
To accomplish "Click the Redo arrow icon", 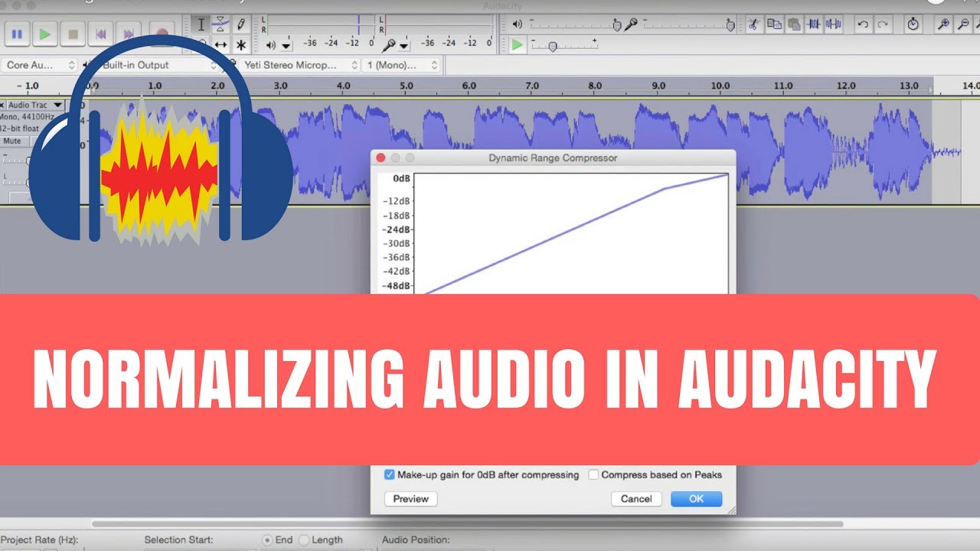I will (x=883, y=24).
